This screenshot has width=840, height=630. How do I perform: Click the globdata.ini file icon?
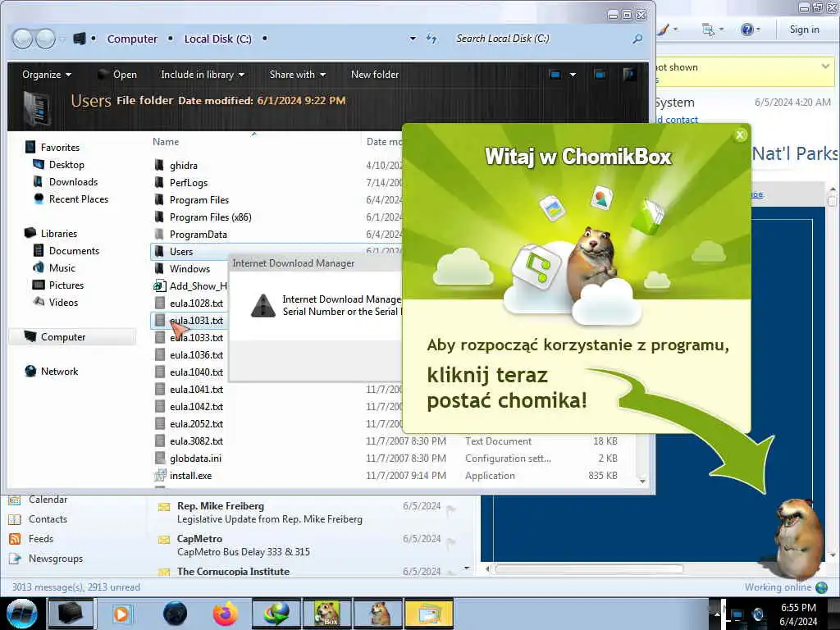tap(159, 458)
